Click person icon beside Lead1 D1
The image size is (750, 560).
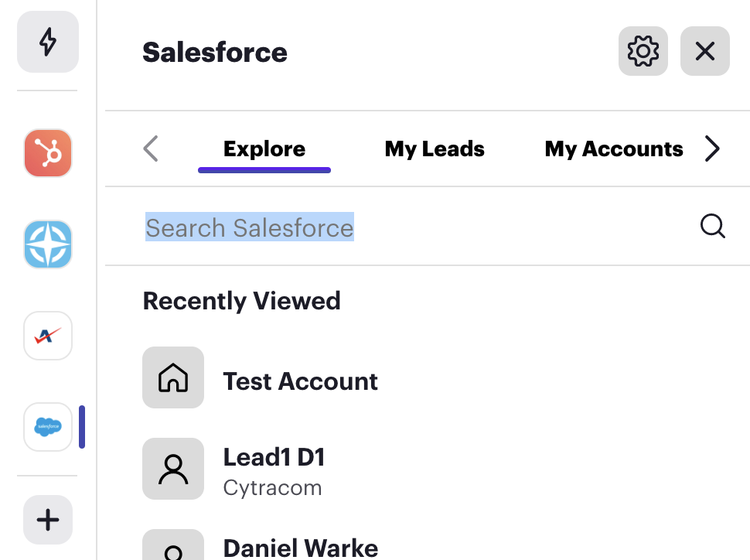(x=173, y=469)
